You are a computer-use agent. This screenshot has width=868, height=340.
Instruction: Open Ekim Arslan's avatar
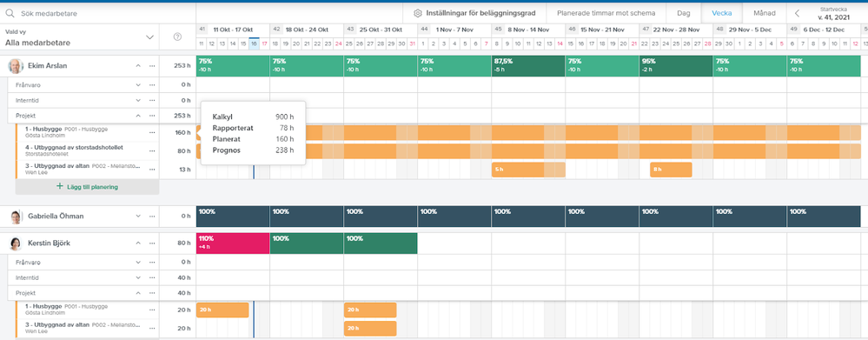click(x=16, y=66)
